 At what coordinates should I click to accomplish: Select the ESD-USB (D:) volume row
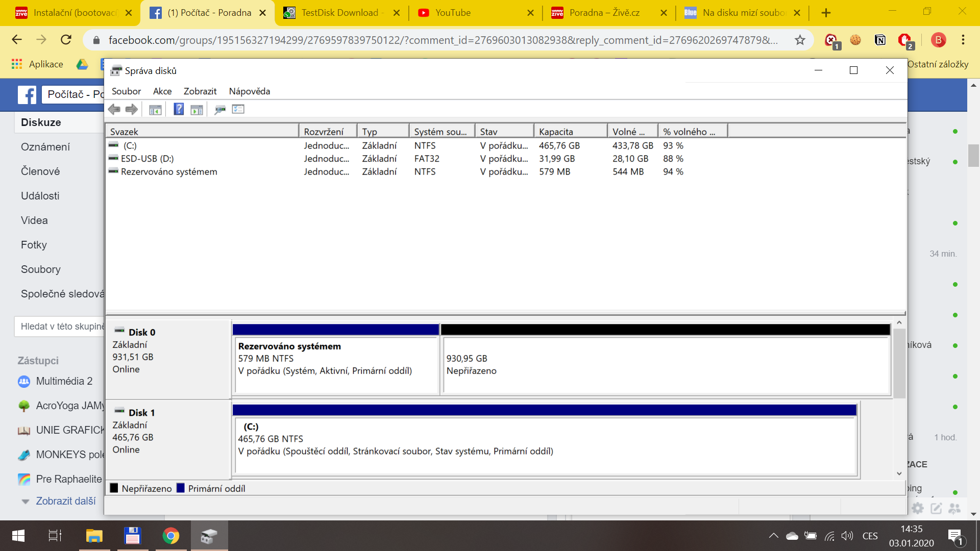[147, 159]
